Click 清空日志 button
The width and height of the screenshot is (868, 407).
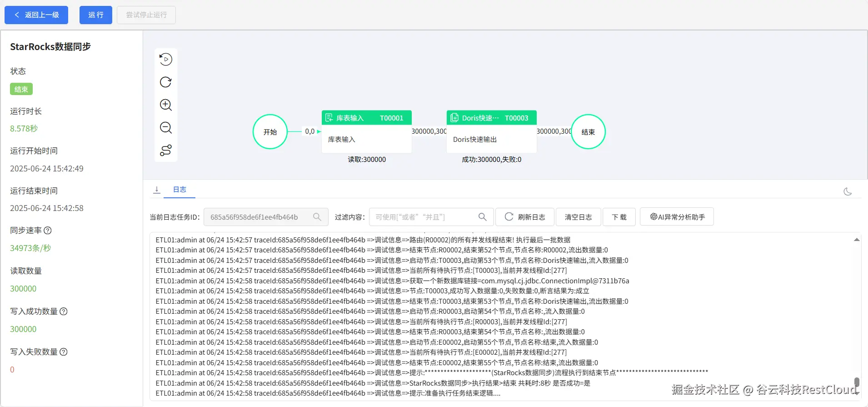click(579, 217)
